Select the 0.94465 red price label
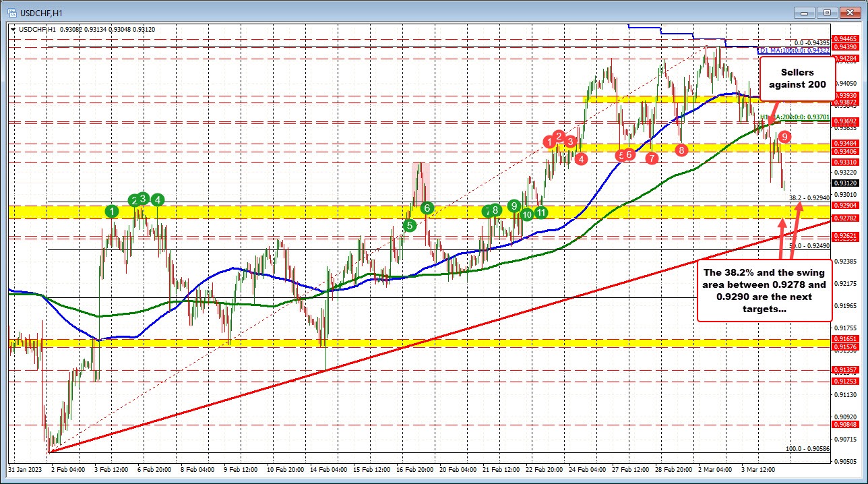The height and width of the screenshot is (484, 868). 845,40
